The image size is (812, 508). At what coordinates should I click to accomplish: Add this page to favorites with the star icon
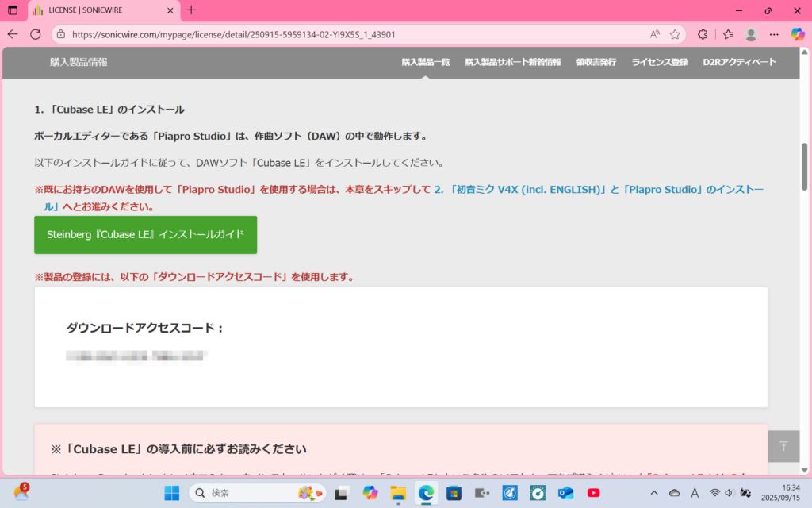(675, 34)
